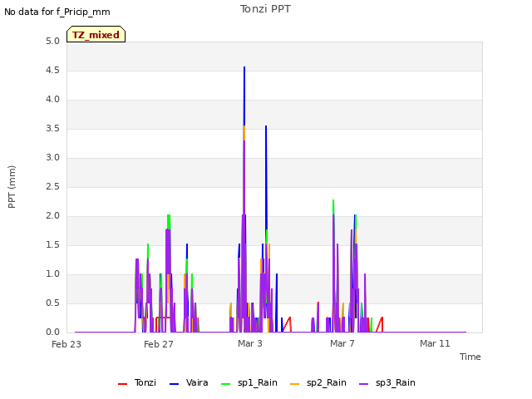Image resolution: width=532 pixels, height=399 pixels.
Task: Click the 'No data for f_Pricip_mm' message
Action: coord(57,12)
